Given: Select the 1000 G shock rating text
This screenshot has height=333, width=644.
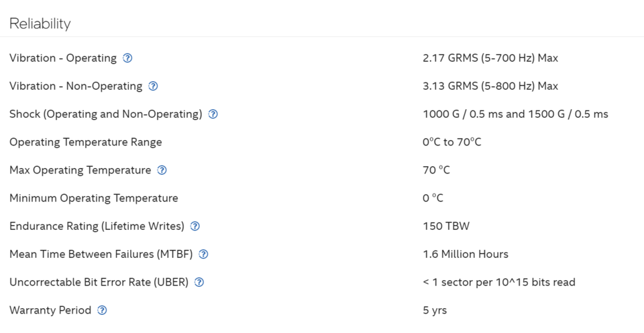Looking at the screenshot, I should tap(515, 115).
